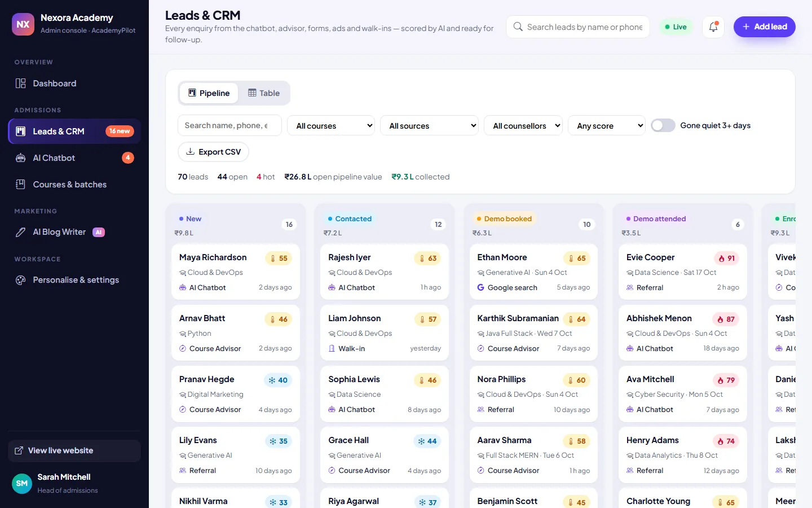Image resolution: width=812 pixels, height=508 pixels.
Task: Open Leads & CRM in sidebar
Action: click(74, 132)
